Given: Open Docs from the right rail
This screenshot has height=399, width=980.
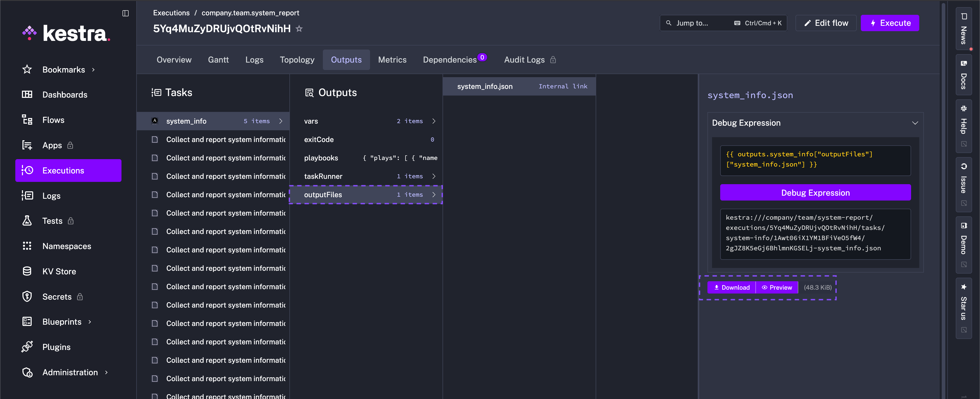Looking at the screenshot, I should click(x=963, y=75).
